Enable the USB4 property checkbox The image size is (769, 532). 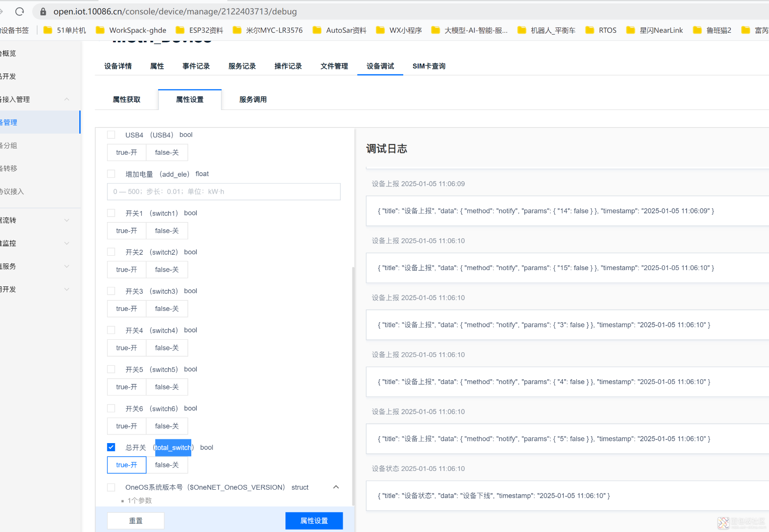111,135
